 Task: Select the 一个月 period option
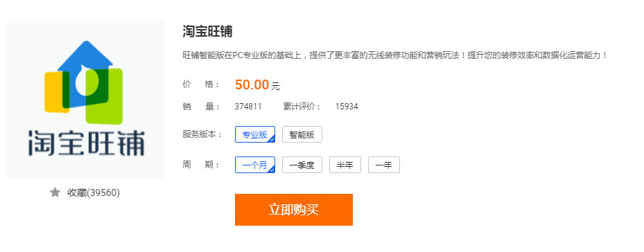tap(255, 165)
